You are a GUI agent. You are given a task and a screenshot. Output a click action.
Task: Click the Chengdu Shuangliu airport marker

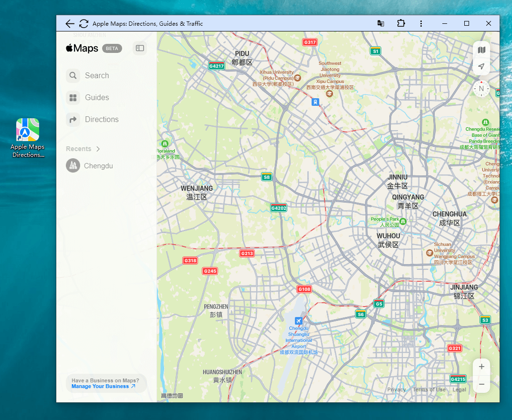299,320
